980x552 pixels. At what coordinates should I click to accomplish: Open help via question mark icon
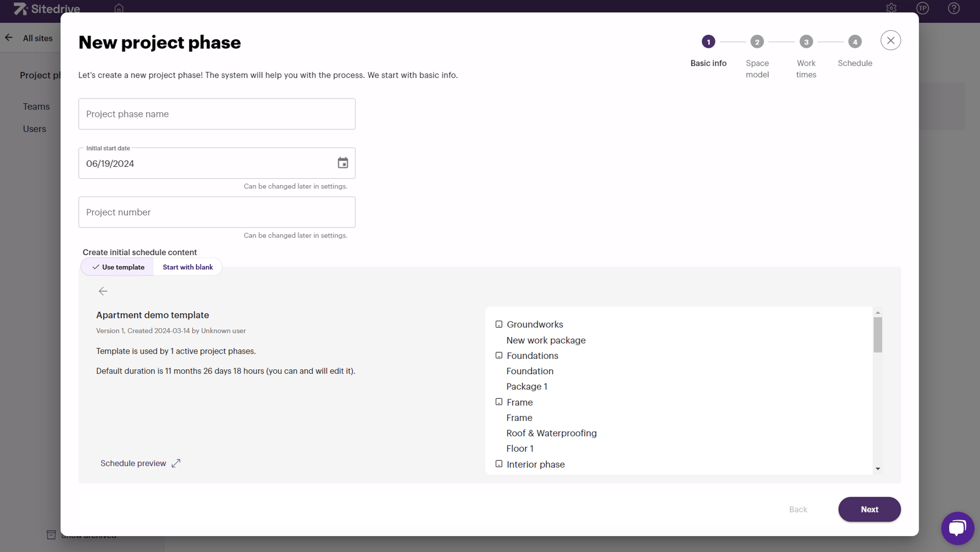point(954,8)
